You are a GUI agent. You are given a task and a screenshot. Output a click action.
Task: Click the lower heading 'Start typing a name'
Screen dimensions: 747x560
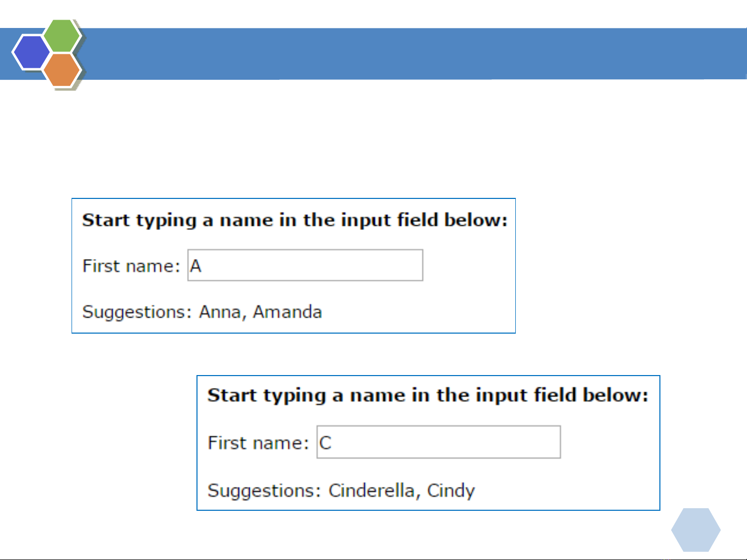pyautogui.click(x=428, y=395)
